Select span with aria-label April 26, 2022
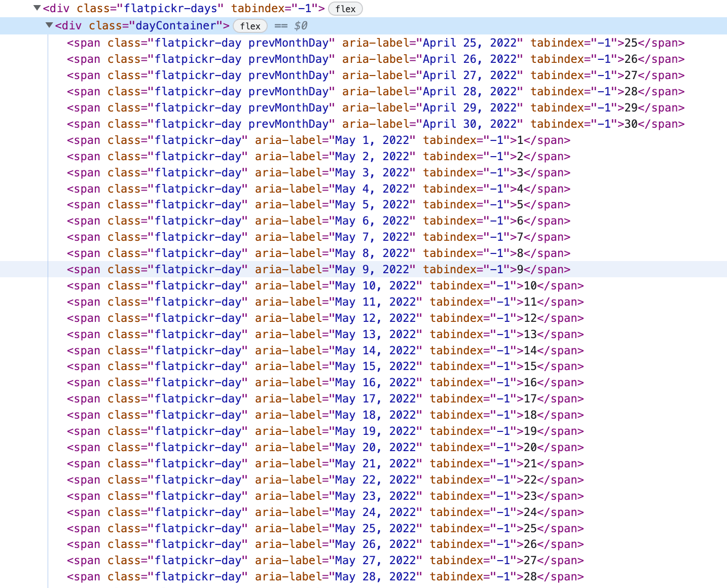This screenshot has width=727, height=588. pos(376,59)
